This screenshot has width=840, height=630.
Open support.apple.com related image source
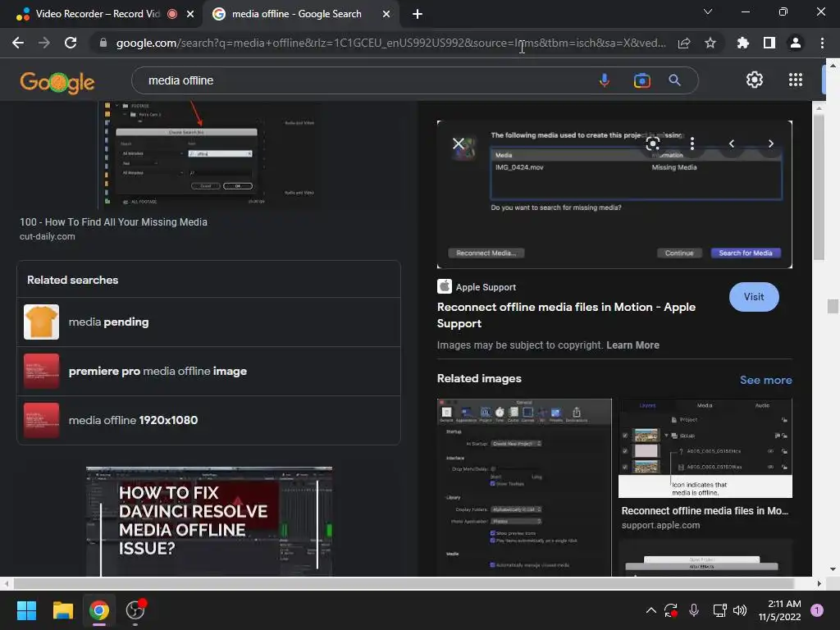(x=660, y=525)
